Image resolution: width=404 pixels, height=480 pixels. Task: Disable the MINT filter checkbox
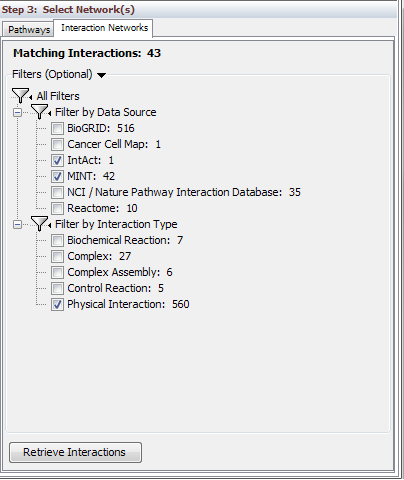click(57, 176)
